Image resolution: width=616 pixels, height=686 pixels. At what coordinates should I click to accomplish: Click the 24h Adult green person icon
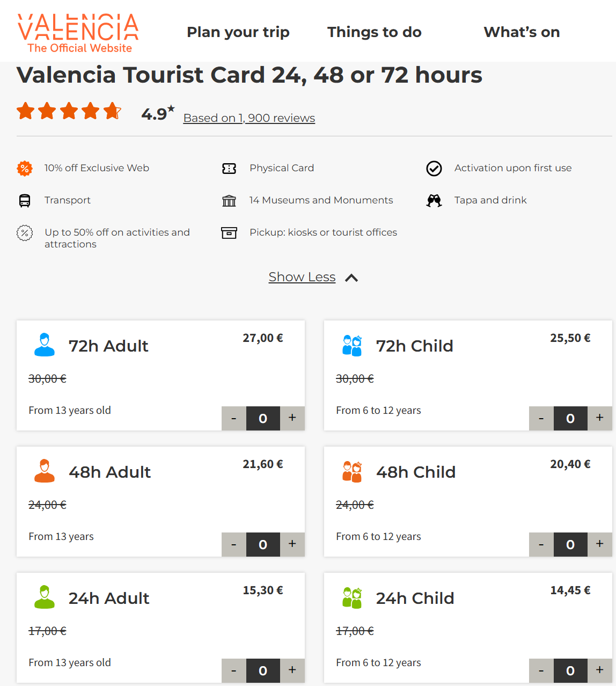45,597
